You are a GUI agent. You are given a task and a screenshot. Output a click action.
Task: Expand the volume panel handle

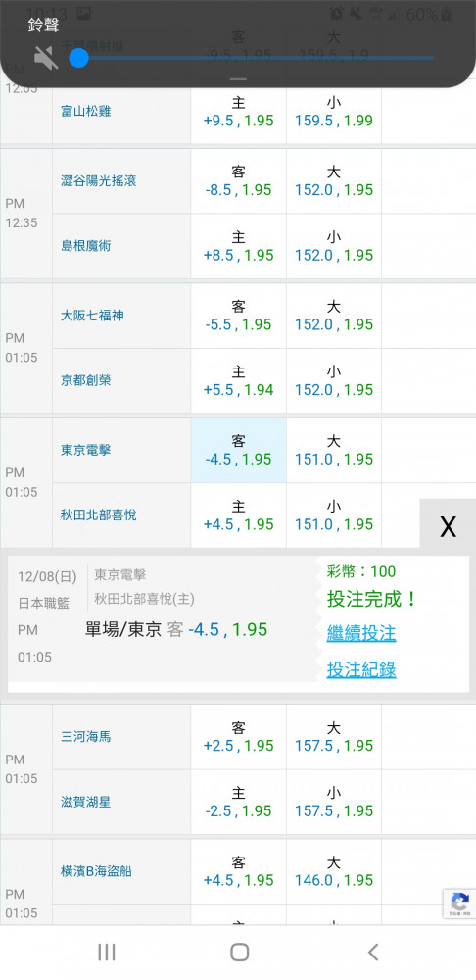(238, 79)
